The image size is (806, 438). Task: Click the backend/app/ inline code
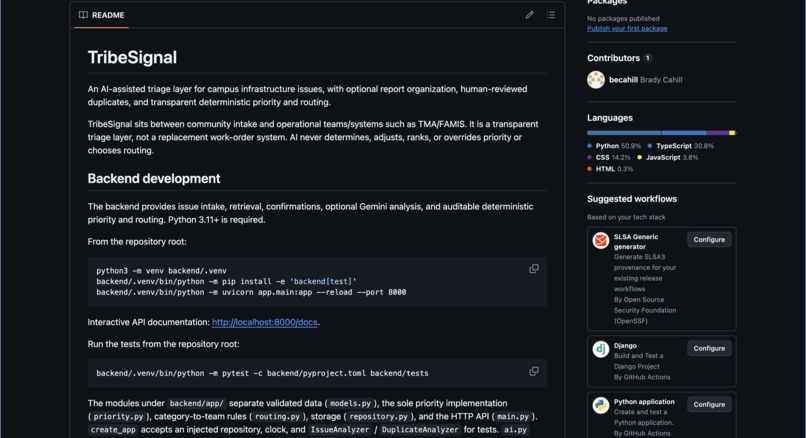point(196,404)
